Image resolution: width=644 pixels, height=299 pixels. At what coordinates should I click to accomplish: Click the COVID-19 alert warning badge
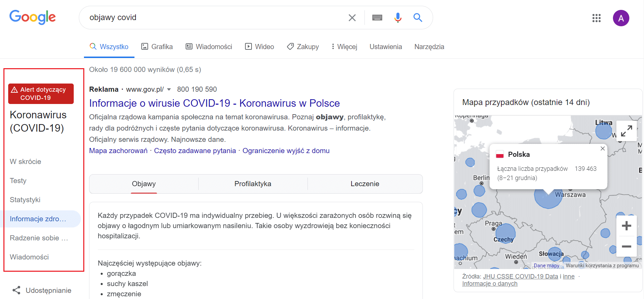coord(41,94)
